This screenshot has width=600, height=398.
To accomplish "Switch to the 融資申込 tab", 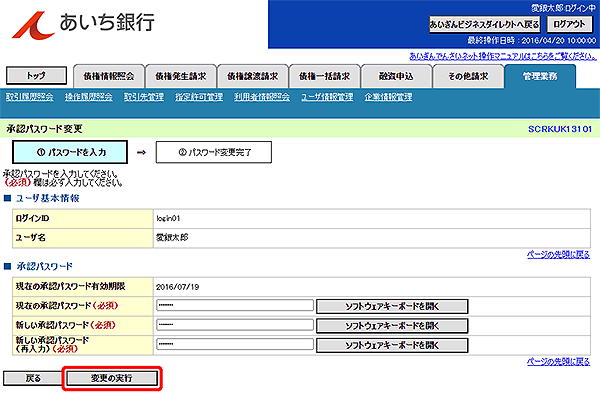I will click(x=396, y=77).
